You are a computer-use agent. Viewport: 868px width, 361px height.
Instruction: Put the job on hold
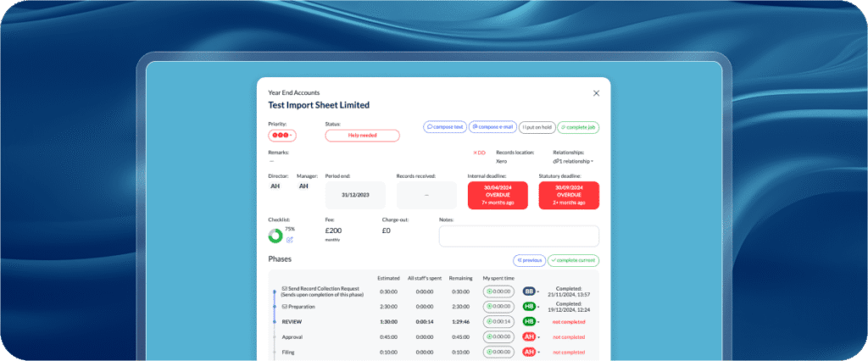click(x=537, y=127)
